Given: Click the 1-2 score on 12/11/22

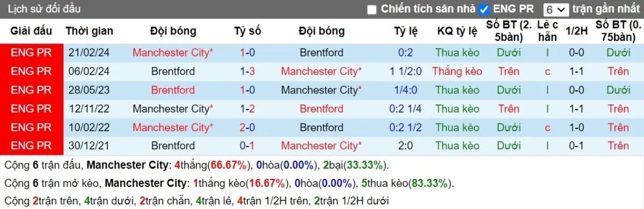Looking at the screenshot, I should (247, 109).
